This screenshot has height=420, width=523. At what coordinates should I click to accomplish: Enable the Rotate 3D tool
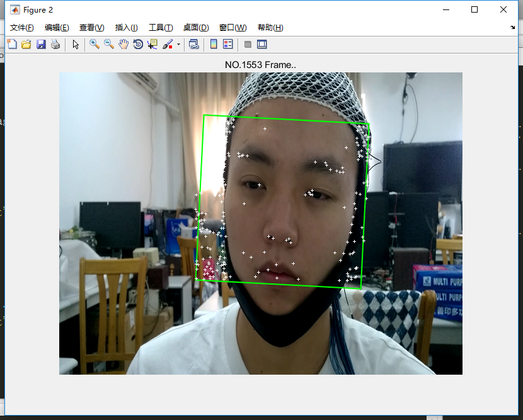click(x=137, y=44)
